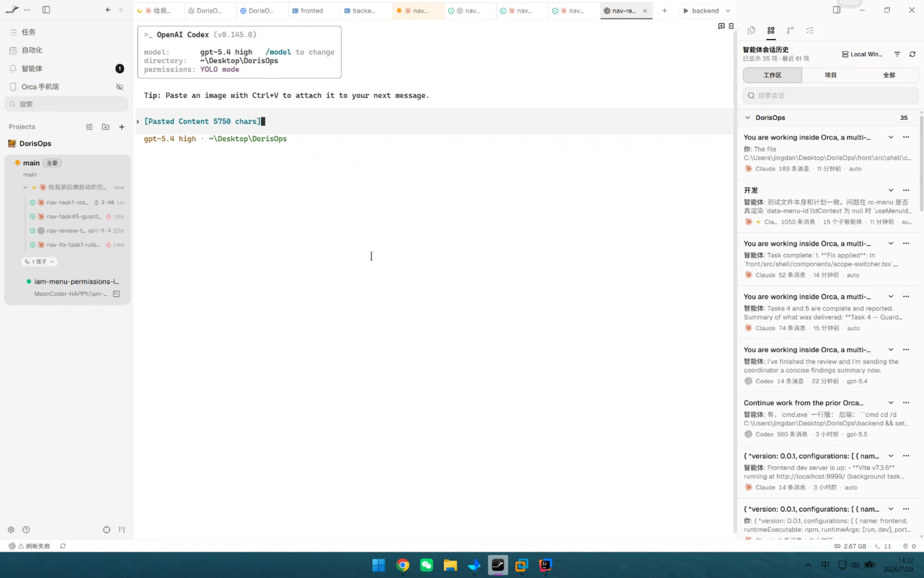Open Projects sort and filter settings icon
The image size is (924, 578).
tap(90, 127)
